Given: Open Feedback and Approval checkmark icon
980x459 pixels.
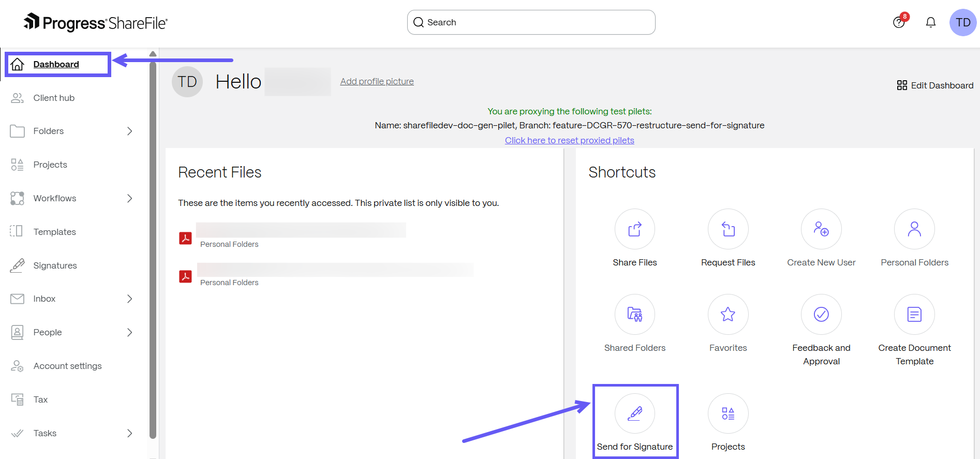Looking at the screenshot, I should [x=821, y=315].
